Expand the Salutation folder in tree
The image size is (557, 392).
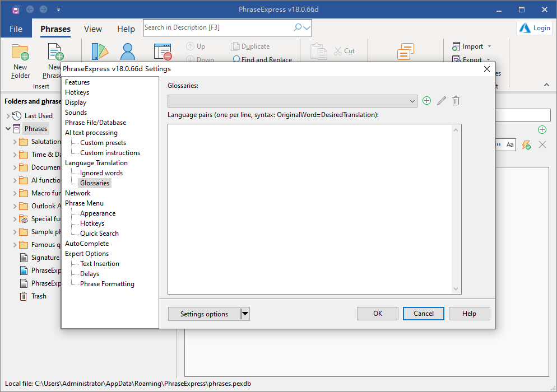click(15, 142)
